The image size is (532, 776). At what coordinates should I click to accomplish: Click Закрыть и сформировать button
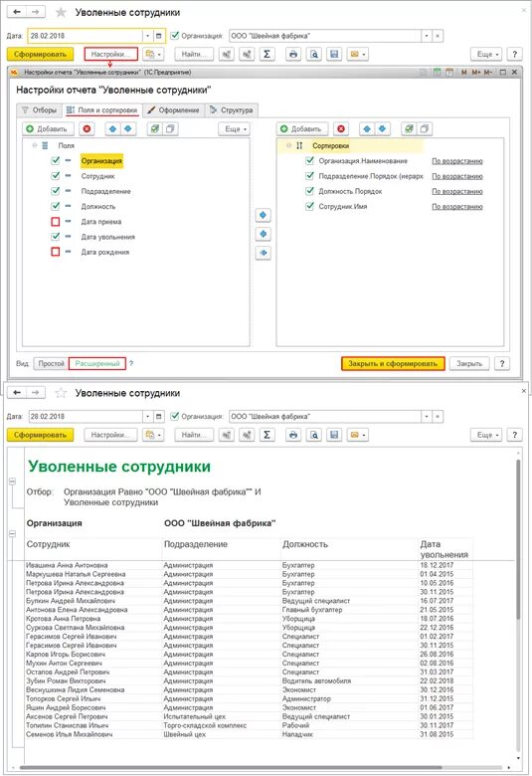(393, 363)
